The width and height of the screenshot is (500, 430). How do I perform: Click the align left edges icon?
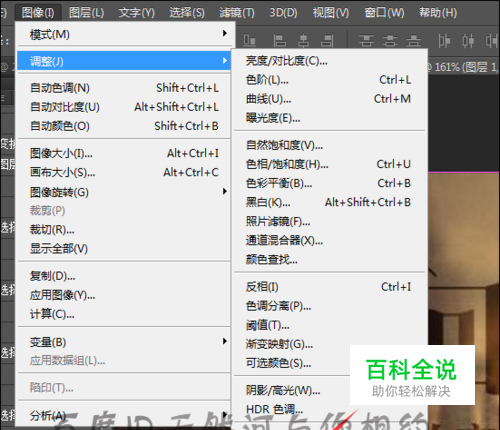click(279, 41)
